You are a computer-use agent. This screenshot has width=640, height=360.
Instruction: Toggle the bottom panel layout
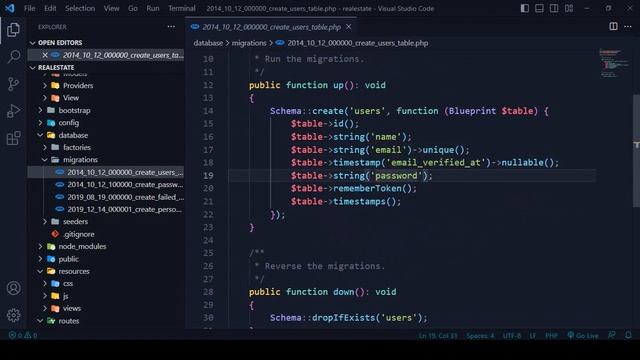(x=539, y=8)
